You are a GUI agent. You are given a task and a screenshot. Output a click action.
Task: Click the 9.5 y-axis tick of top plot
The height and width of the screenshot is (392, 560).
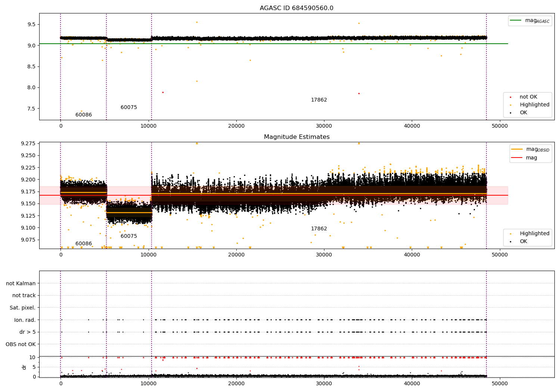pyautogui.click(x=31, y=24)
